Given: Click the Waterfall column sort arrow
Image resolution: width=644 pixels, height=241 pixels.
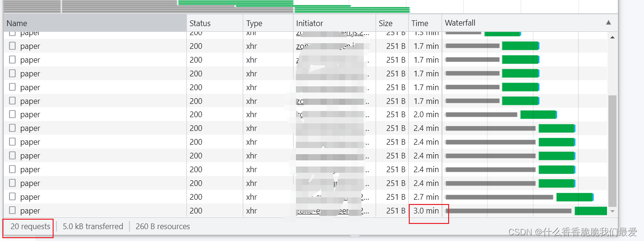Looking at the screenshot, I should (x=608, y=23).
